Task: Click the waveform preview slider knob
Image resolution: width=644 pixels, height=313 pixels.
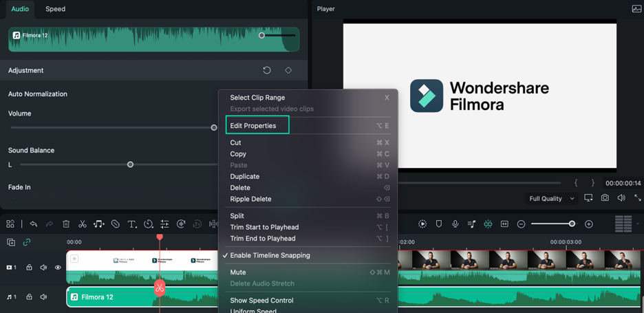Action: (x=261, y=35)
